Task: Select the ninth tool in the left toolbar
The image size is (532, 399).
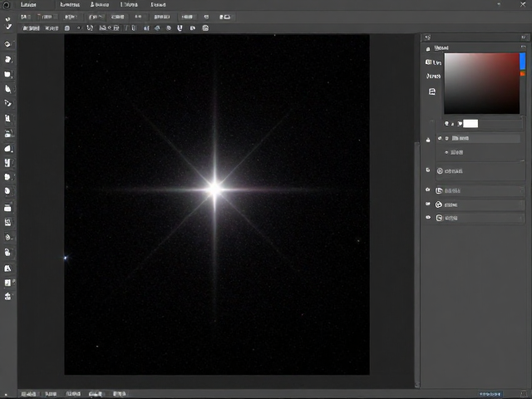Action: pyautogui.click(x=7, y=163)
